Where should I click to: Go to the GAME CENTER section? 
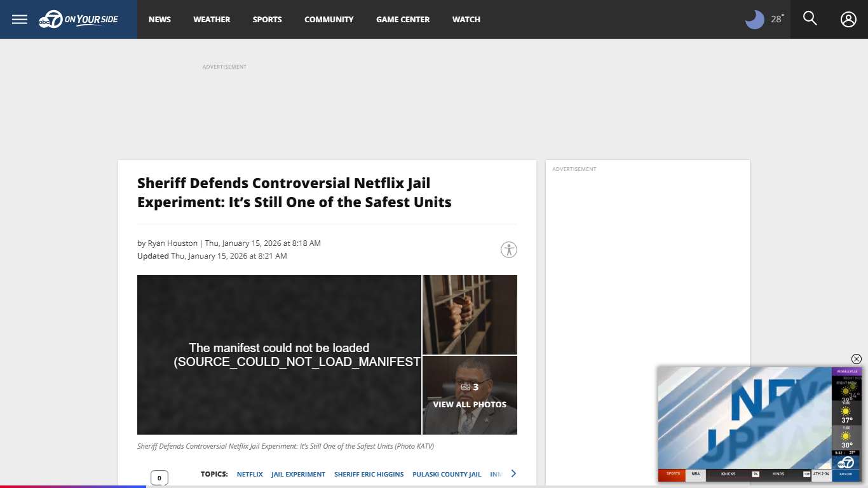tap(403, 19)
